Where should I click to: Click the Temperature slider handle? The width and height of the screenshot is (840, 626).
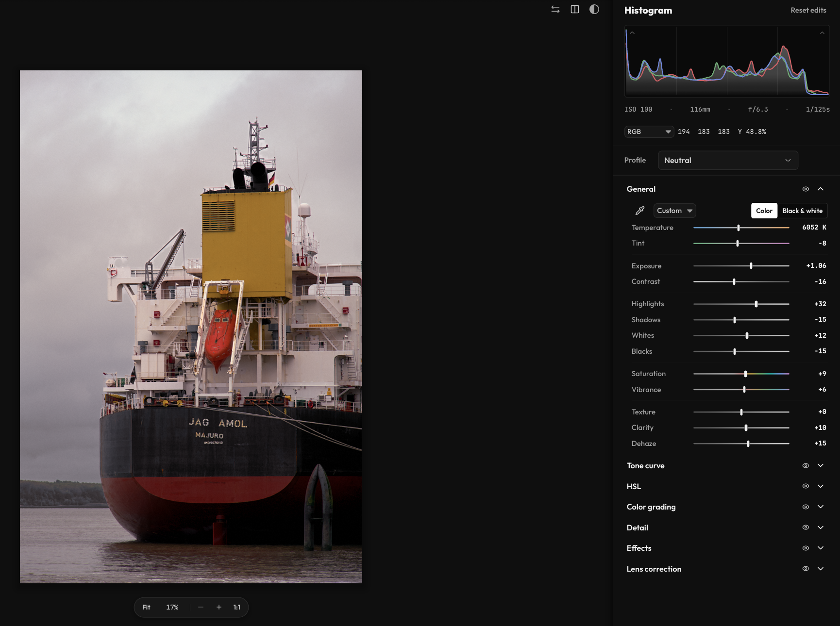(x=739, y=228)
